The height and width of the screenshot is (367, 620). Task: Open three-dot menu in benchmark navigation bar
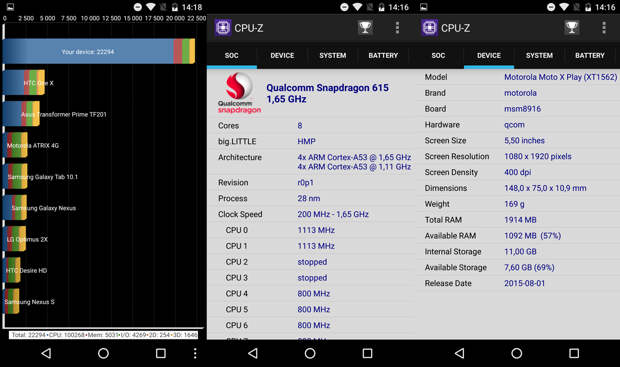(x=195, y=353)
